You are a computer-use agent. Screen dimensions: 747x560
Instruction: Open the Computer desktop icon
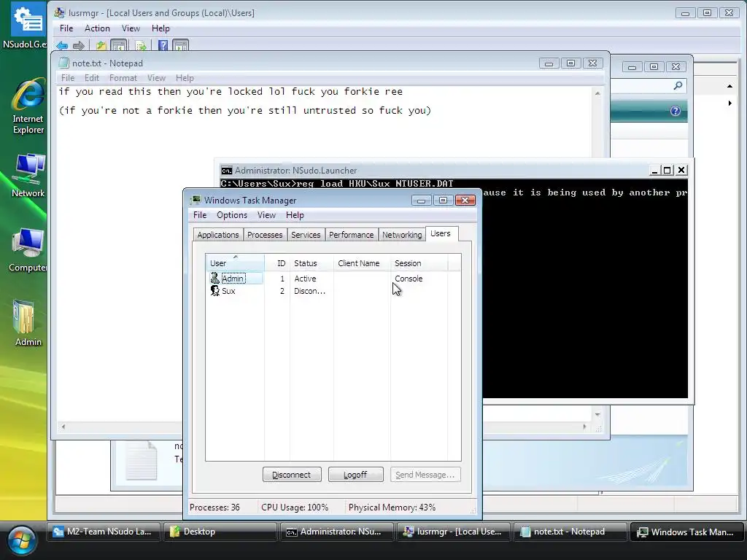(28, 249)
